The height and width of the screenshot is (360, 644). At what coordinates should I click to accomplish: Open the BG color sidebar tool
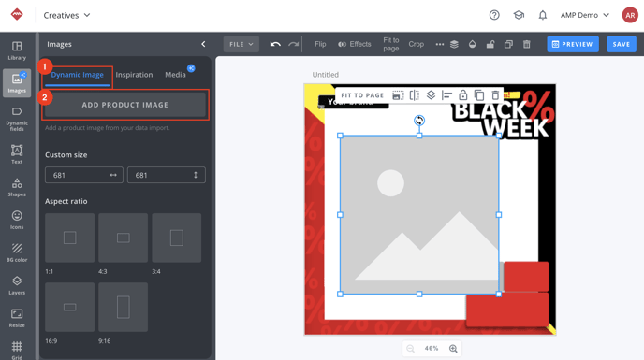(x=17, y=252)
